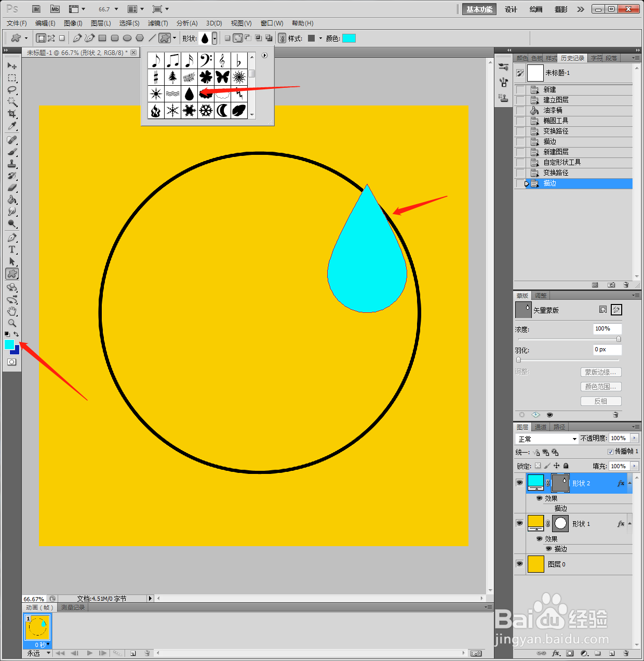This screenshot has height=661, width=644.
Task: Open the 文件(F) menu
Action: pyautogui.click(x=17, y=23)
